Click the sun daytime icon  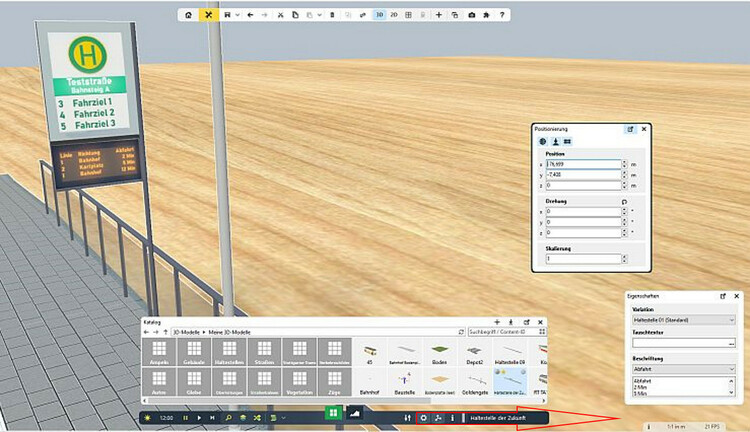[149, 416]
